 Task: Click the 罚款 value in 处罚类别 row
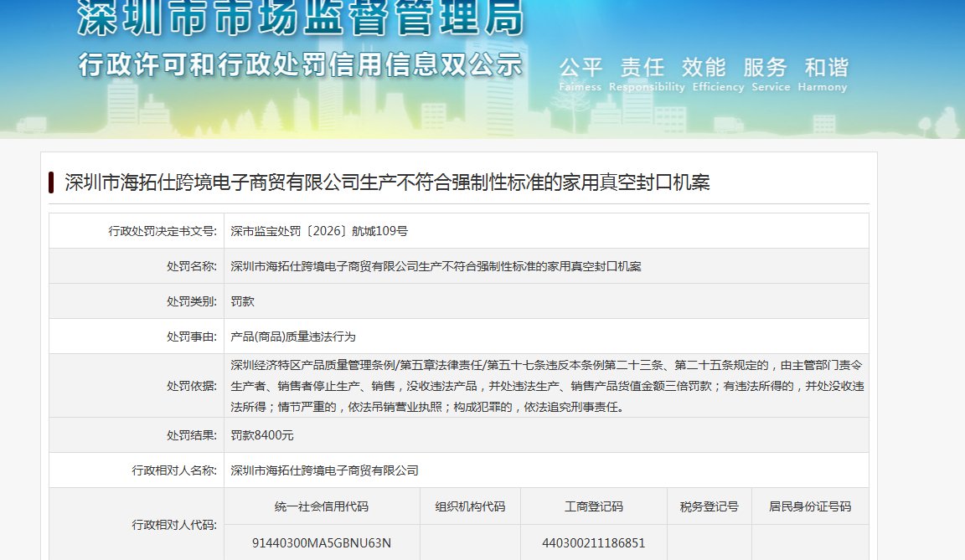[x=242, y=301]
